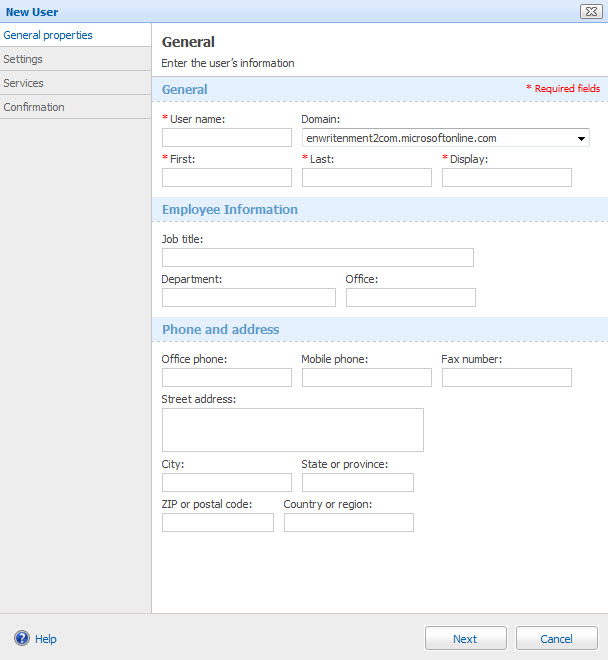Click into the First name field
Viewport: 608px width, 660px height.
(226, 177)
